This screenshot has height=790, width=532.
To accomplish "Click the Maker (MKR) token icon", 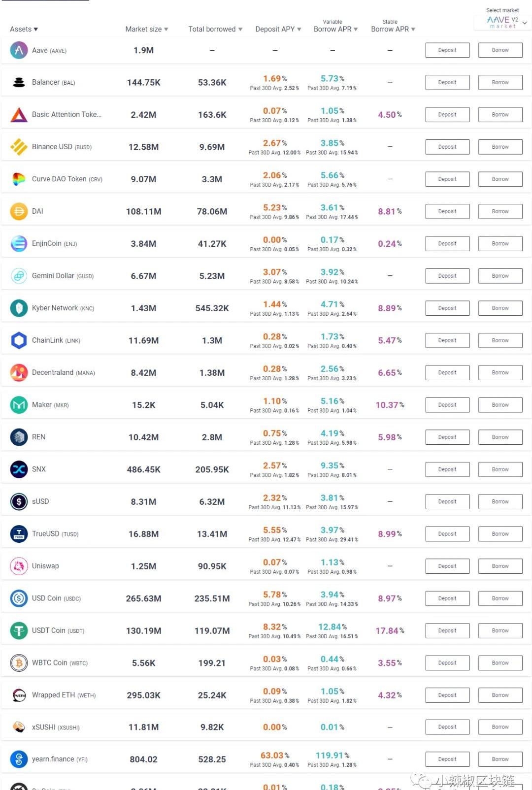I will pos(19,405).
